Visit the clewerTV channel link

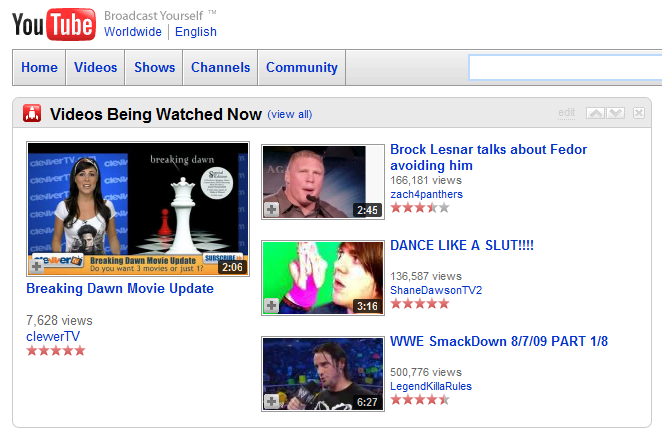pyautogui.click(x=53, y=336)
